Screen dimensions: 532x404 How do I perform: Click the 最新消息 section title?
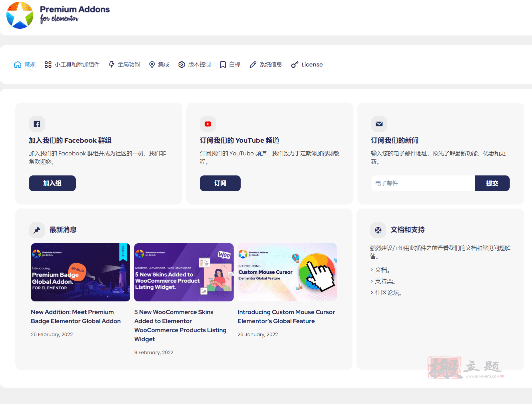[x=63, y=230]
